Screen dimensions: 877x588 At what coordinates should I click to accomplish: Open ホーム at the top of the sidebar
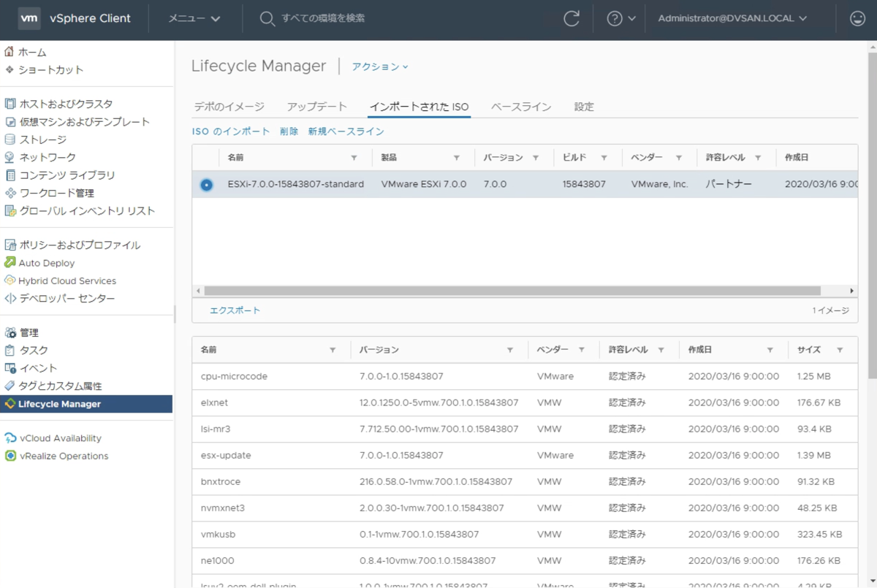click(x=29, y=52)
